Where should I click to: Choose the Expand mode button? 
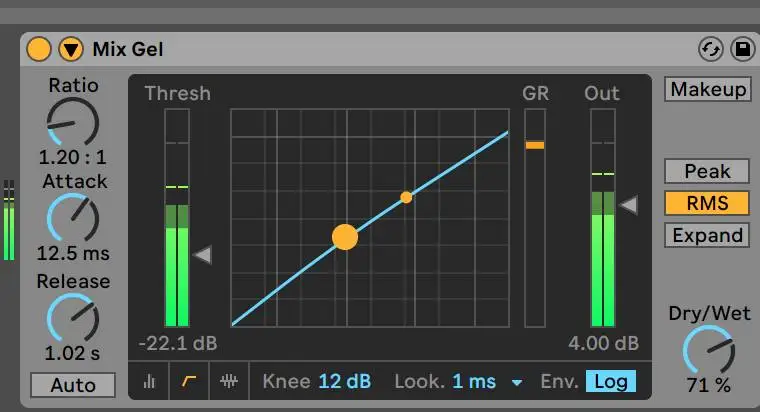(707, 235)
